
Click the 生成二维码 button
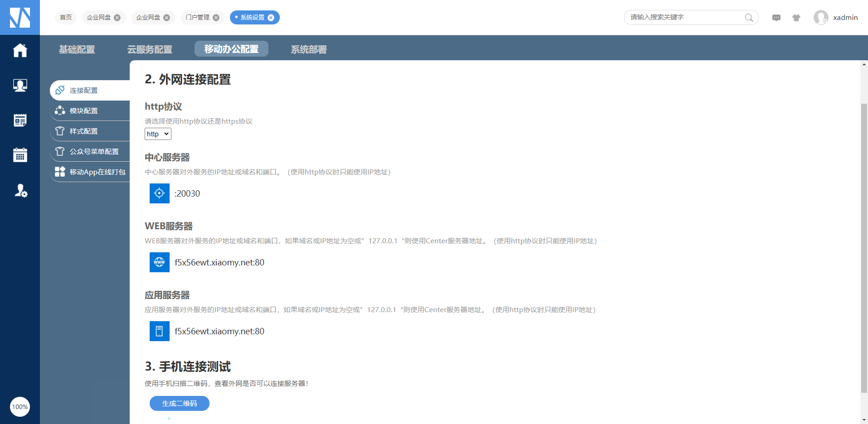coord(180,403)
